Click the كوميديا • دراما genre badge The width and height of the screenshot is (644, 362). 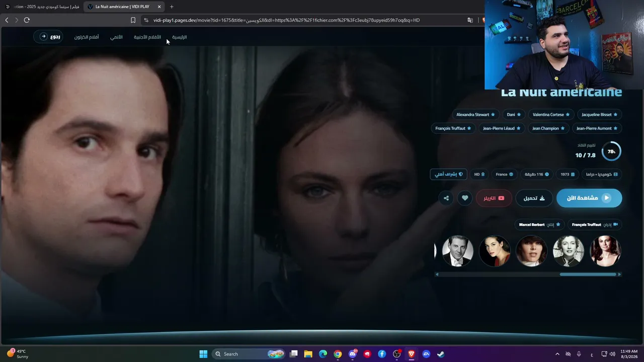(602, 174)
